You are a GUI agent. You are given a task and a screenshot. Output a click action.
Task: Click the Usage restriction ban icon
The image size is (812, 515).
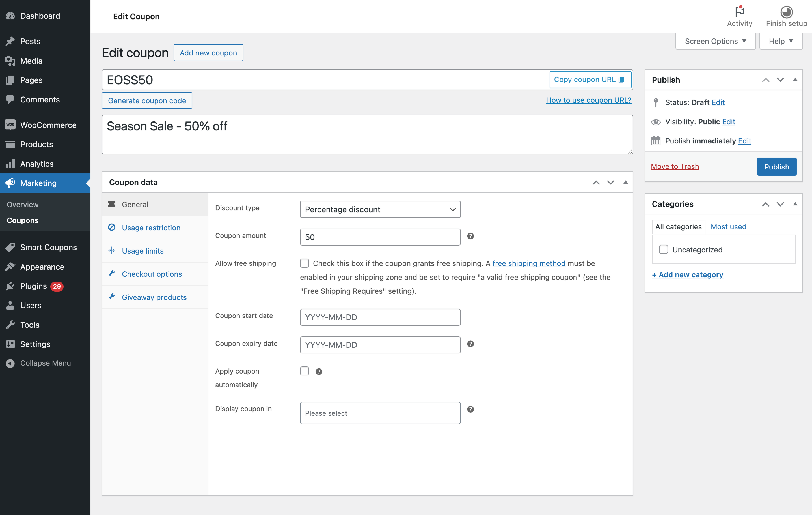pyautogui.click(x=112, y=227)
